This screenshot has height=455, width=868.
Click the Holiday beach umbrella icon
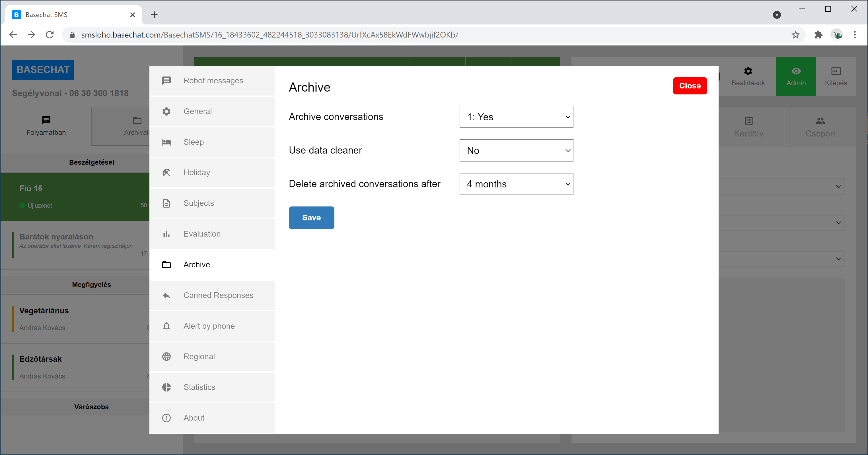tap(166, 173)
